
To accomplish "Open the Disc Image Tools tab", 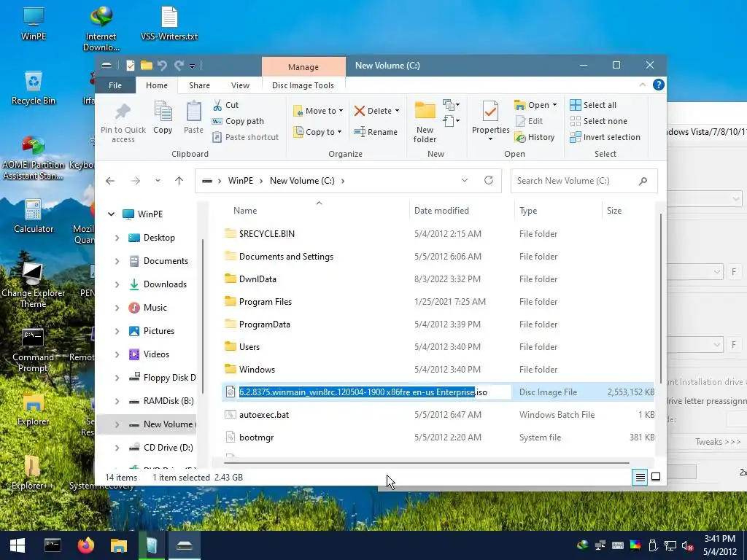I will click(x=303, y=85).
